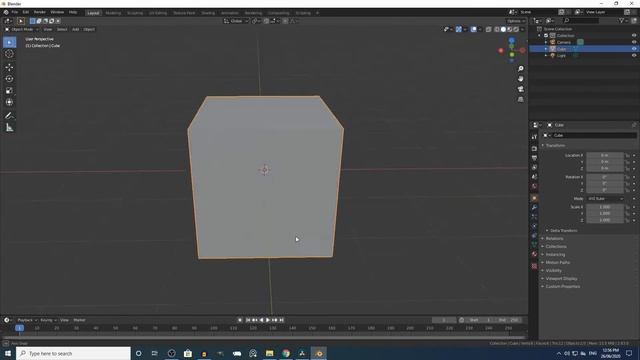The width and height of the screenshot is (640, 360).
Task: Toggle camera view with the camera icon
Action: [520, 89]
